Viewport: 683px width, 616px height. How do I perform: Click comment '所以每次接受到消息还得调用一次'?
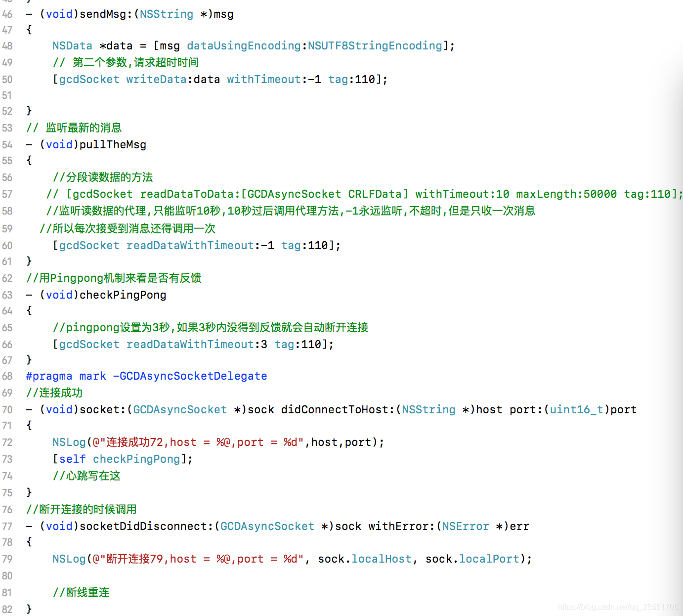134,229
